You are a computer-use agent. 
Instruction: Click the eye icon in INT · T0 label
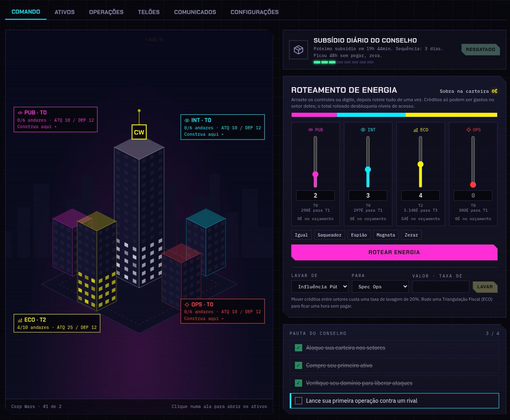pos(187,120)
